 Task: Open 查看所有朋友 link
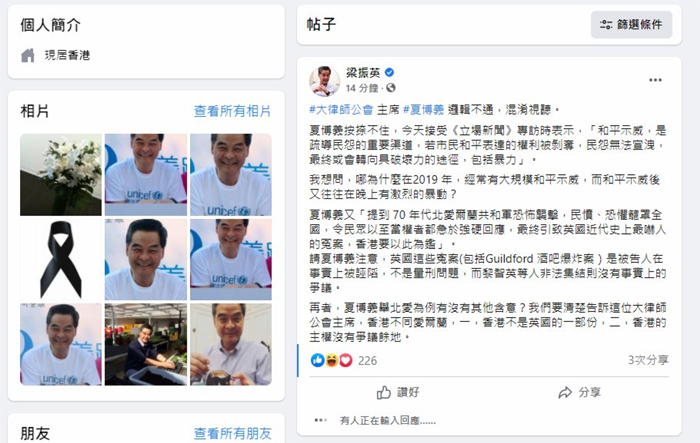(x=232, y=433)
